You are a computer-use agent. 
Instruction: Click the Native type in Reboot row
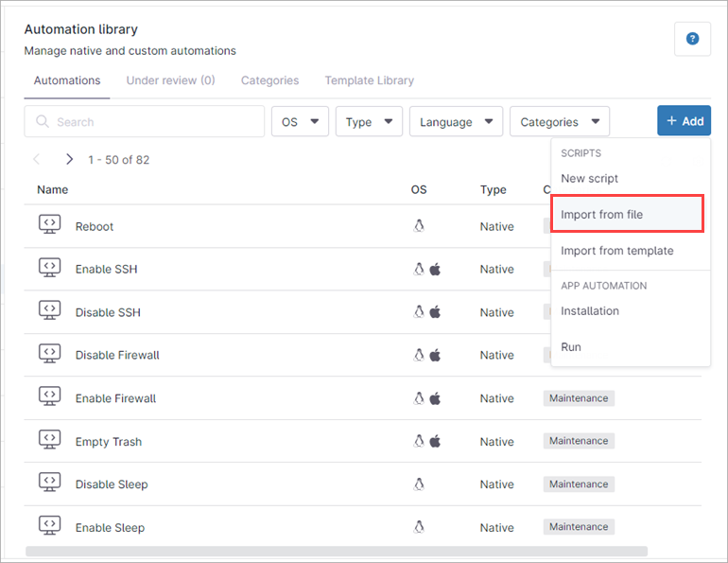click(496, 227)
